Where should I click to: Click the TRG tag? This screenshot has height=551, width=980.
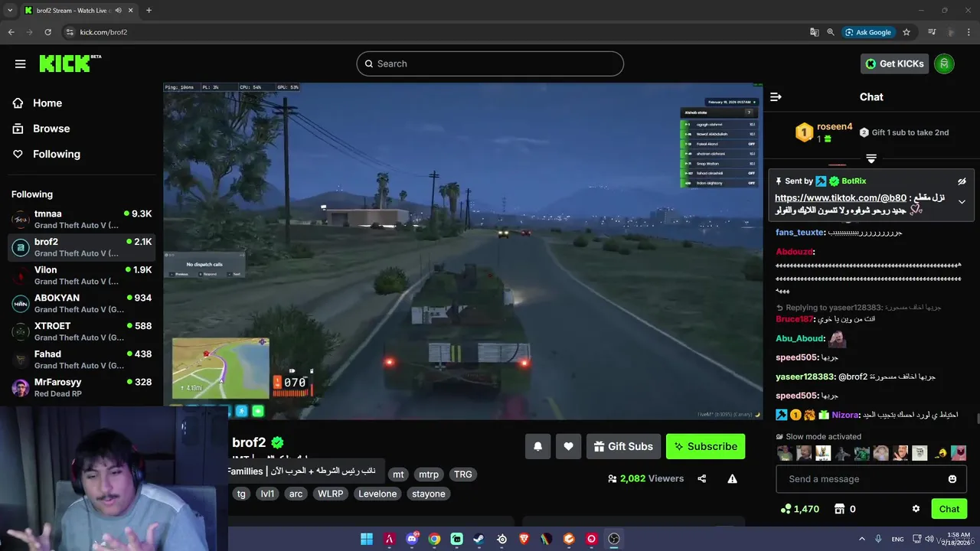(463, 474)
